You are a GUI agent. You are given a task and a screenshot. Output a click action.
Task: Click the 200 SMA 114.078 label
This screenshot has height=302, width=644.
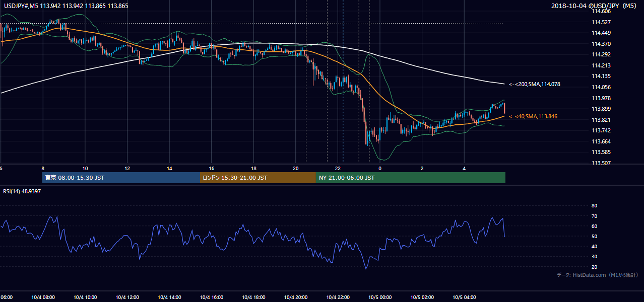pyautogui.click(x=535, y=84)
